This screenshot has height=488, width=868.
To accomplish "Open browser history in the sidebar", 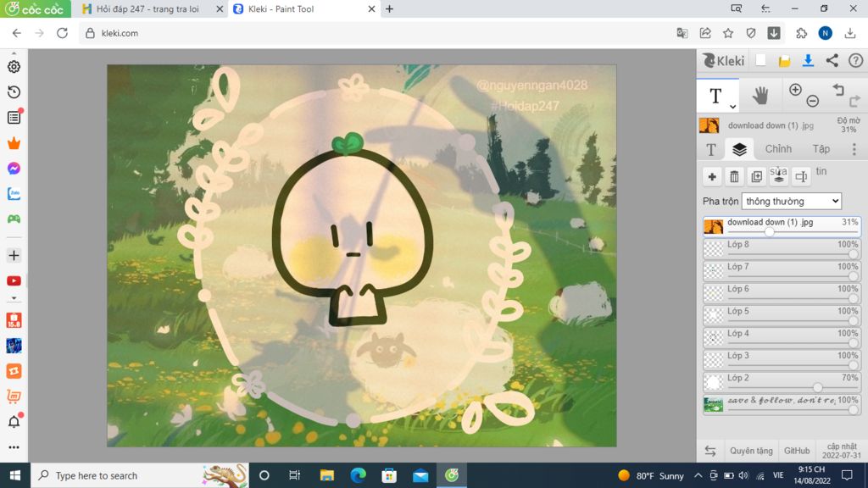I will (x=14, y=91).
